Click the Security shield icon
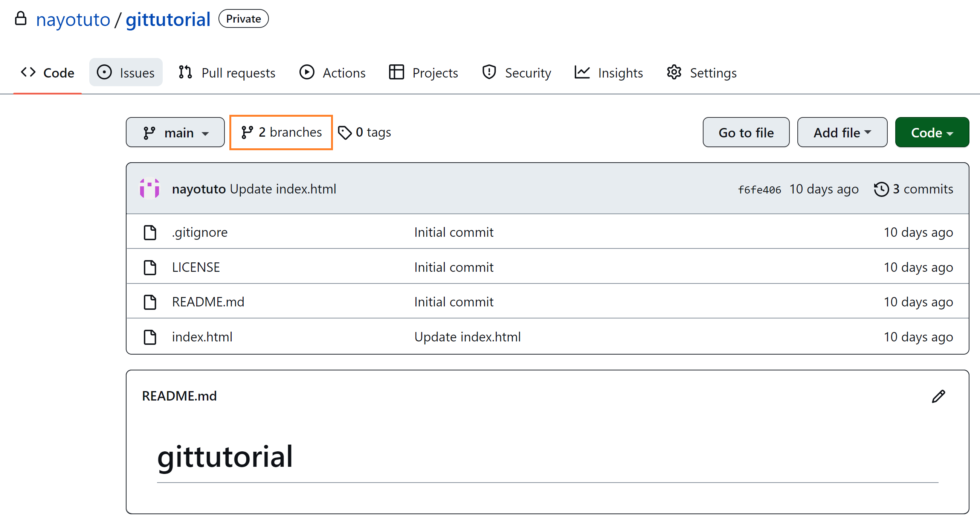 [x=489, y=72]
